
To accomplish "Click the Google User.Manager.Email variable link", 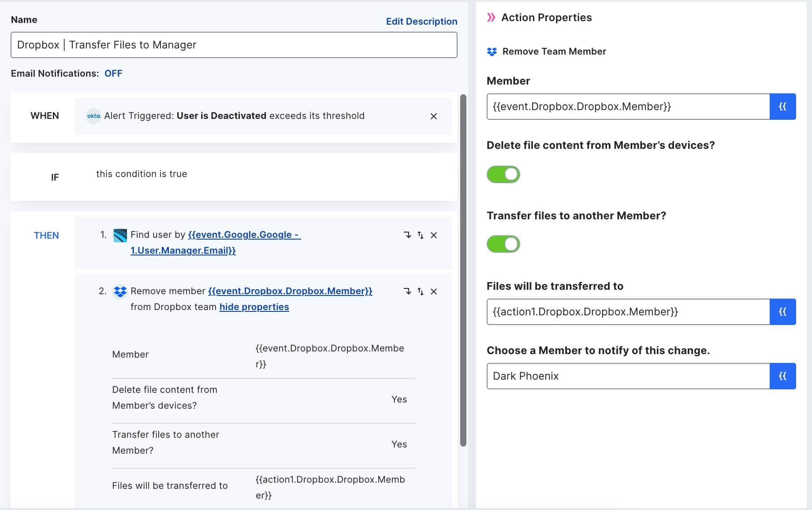I will [x=216, y=243].
